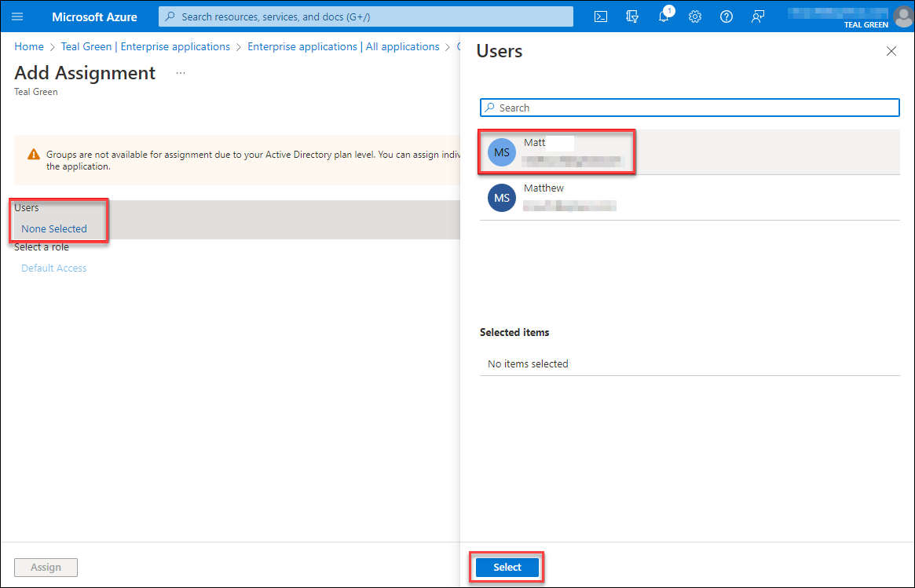The image size is (915, 588).
Task: Click the MS avatar next to Matt
Action: [x=502, y=152]
